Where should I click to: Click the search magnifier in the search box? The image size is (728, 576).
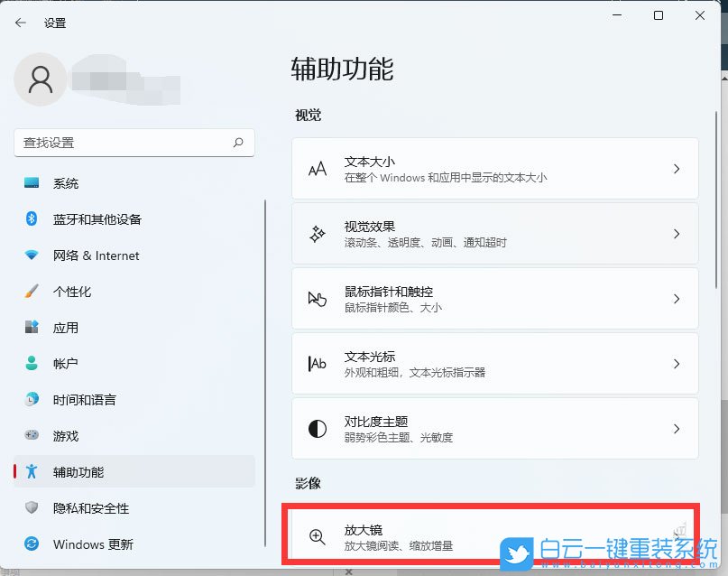click(238, 143)
